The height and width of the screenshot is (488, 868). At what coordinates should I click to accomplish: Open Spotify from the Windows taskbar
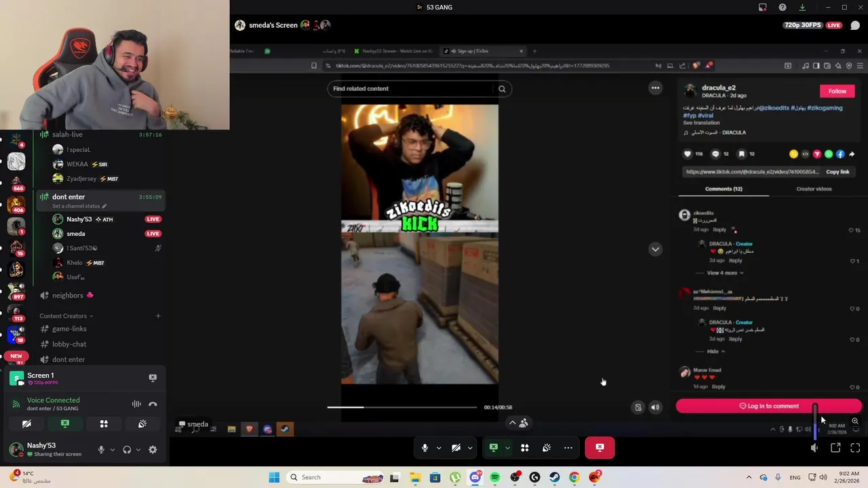(495, 477)
